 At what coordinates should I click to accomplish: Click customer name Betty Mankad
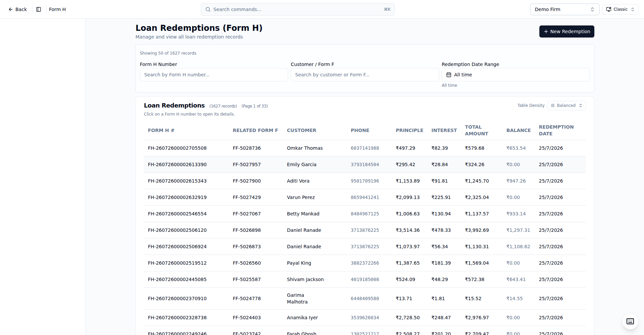pyautogui.click(x=303, y=214)
